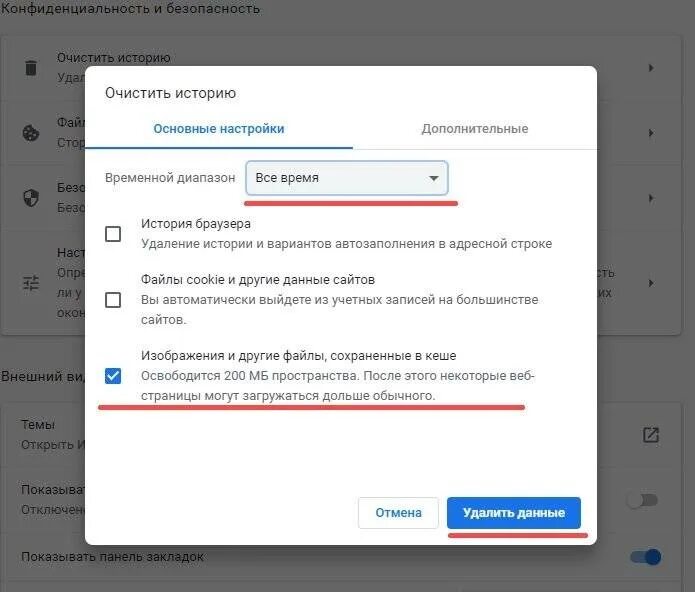The width and height of the screenshot is (695, 592).
Task: Click the Изображения и другие файлы label text
Action: (x=298, y=355)
